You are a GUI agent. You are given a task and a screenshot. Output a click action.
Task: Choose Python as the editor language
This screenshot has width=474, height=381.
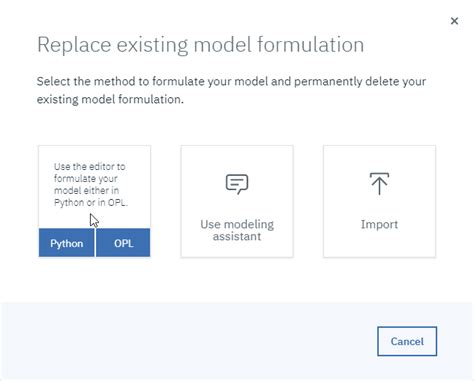click(x=67, y=243)
